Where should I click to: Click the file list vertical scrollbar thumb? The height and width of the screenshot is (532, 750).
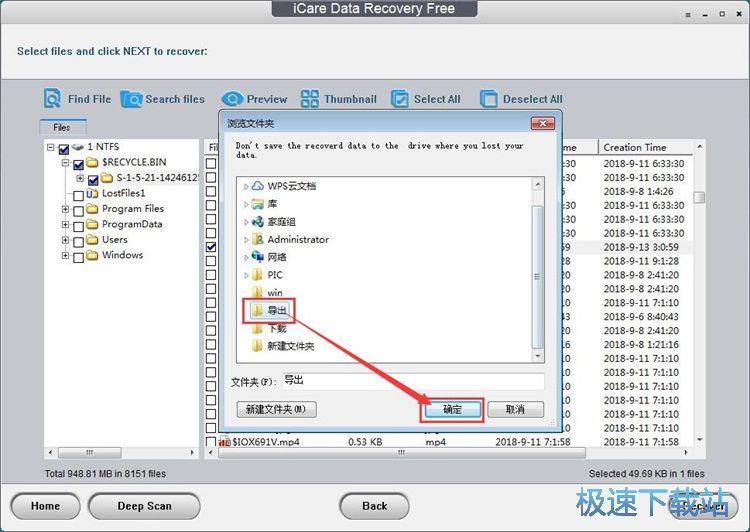pyautogui.click(x=699, y=198)
